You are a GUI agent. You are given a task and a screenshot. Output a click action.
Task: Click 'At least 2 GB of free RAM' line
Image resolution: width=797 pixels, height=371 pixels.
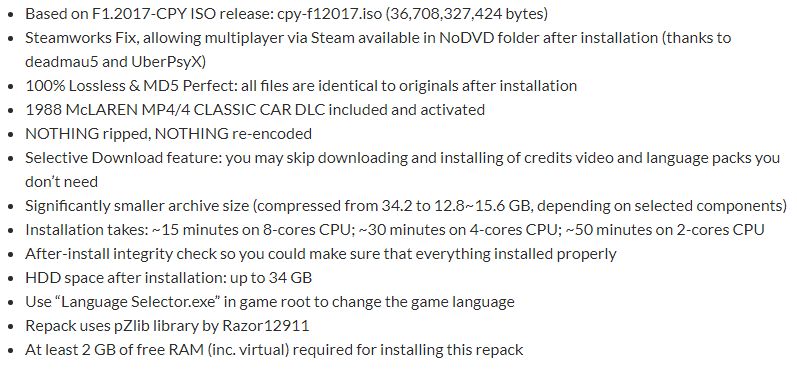tap(274, 350)
